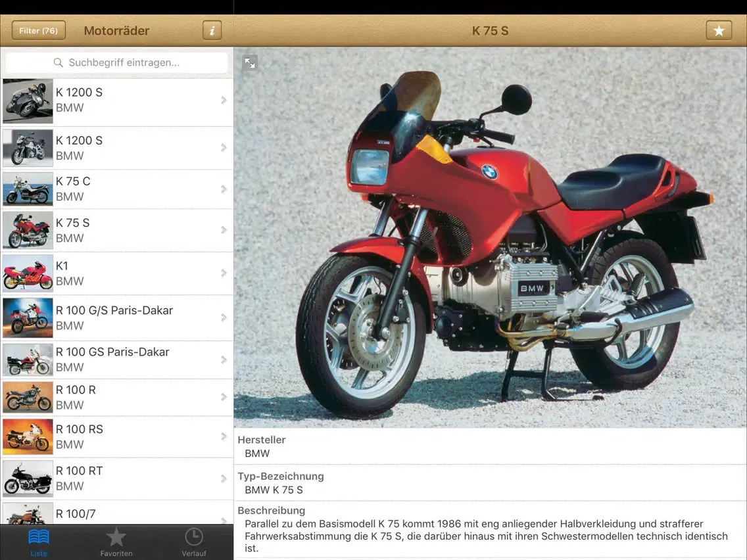Image resolution: width=747 pixels, height=560 pixels.
Task: Select the K 75 S thumbnail
Action: pos(28,231)
